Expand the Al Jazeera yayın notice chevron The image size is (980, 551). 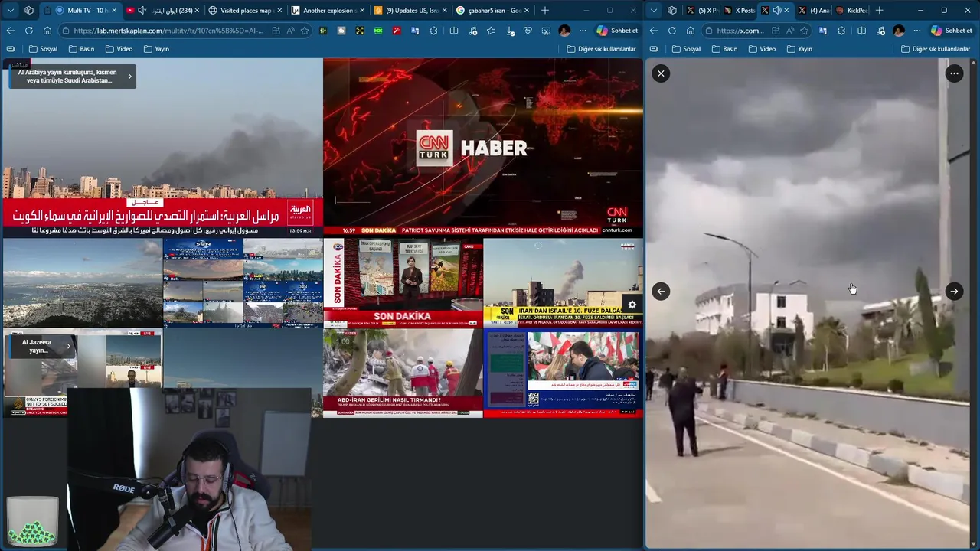(68, 346)
